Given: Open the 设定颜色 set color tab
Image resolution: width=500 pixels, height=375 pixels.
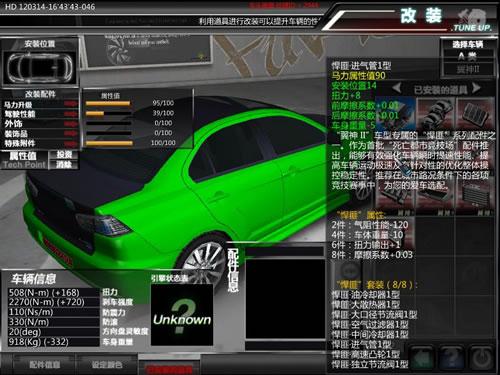Looking at the screenshot, I should coord(107,364).
